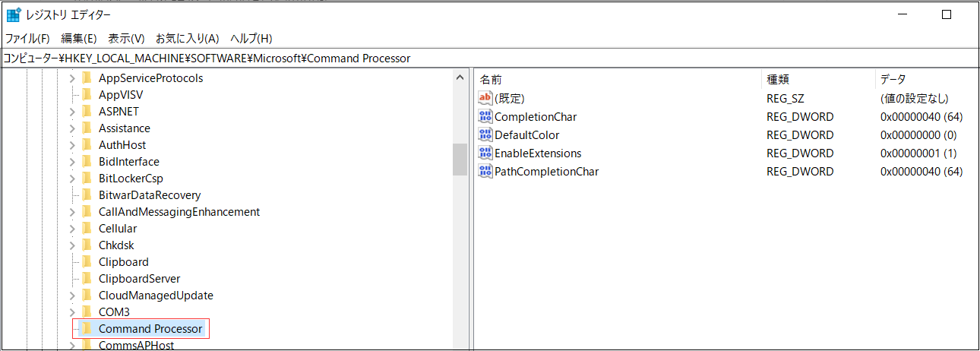Click the registry path address bar
The image size is (980, 351).
(x=486, y=58)
